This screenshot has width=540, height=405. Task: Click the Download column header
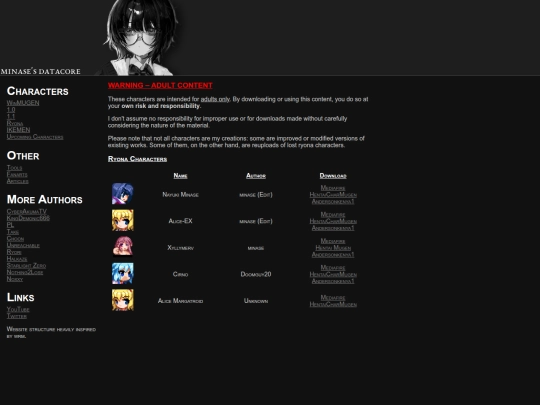click(333, 176)
